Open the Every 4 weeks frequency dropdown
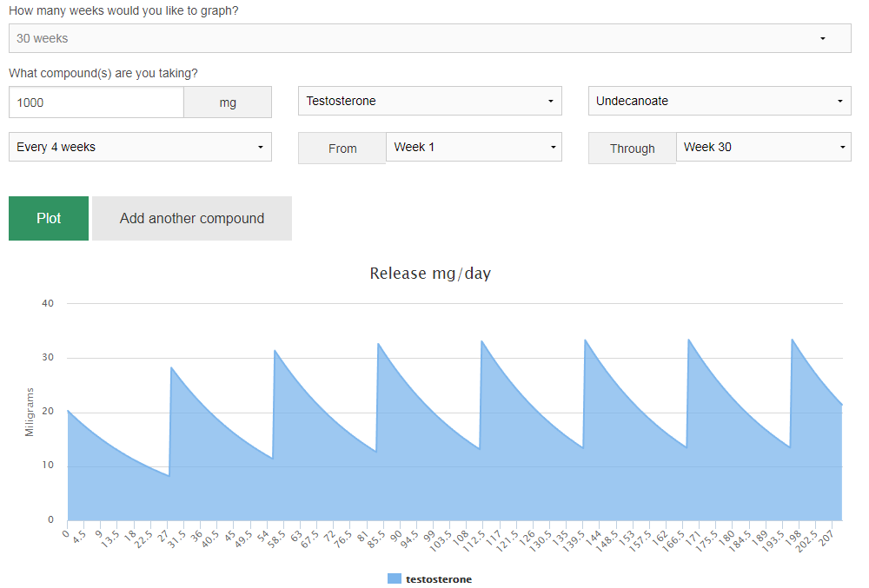Screen dimensions: 869x588 click(x=140, y=147)
